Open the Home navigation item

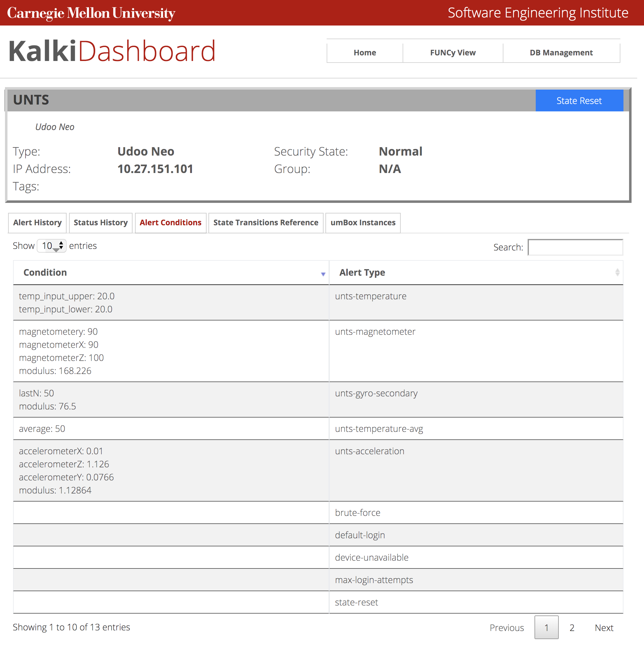(365, 53)
